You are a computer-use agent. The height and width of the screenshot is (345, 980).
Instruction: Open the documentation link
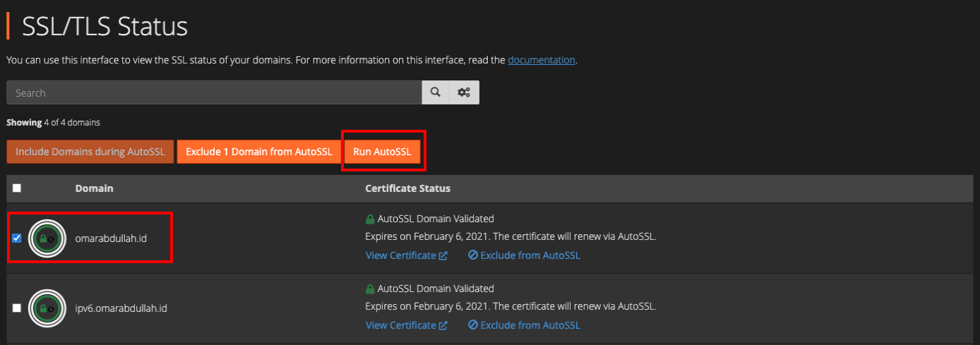click(x=542, y=60)
